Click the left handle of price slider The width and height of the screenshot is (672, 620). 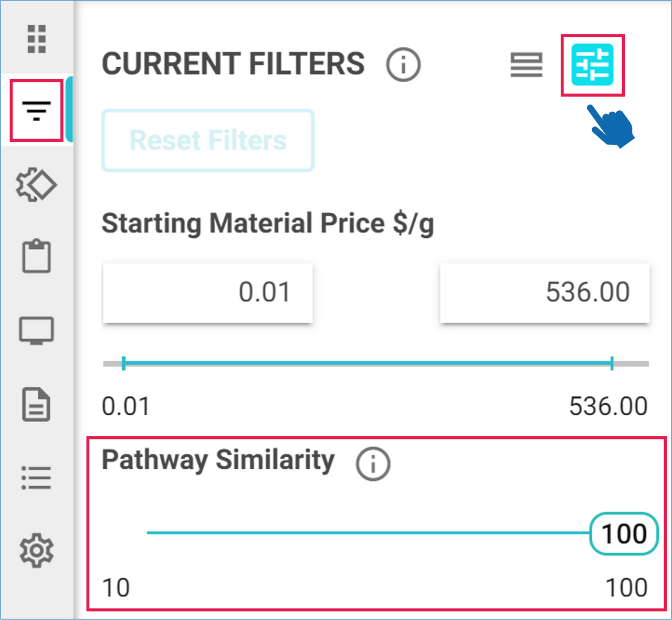123,363
